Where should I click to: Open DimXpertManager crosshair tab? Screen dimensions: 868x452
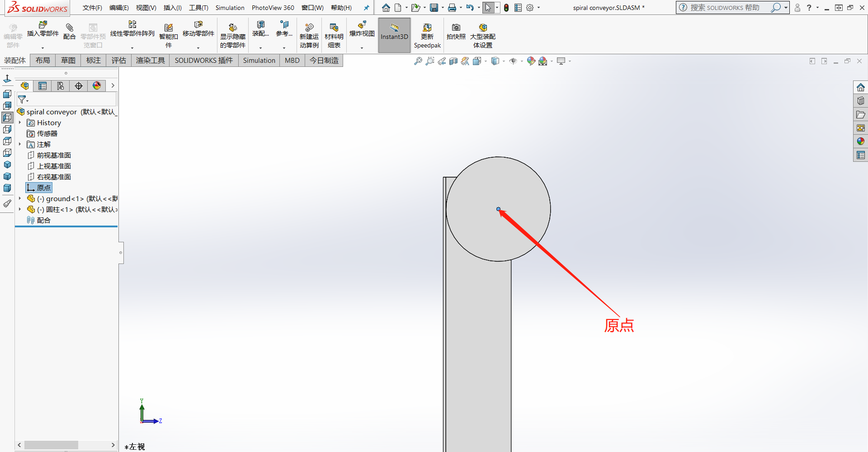click(x=79, y=86)
